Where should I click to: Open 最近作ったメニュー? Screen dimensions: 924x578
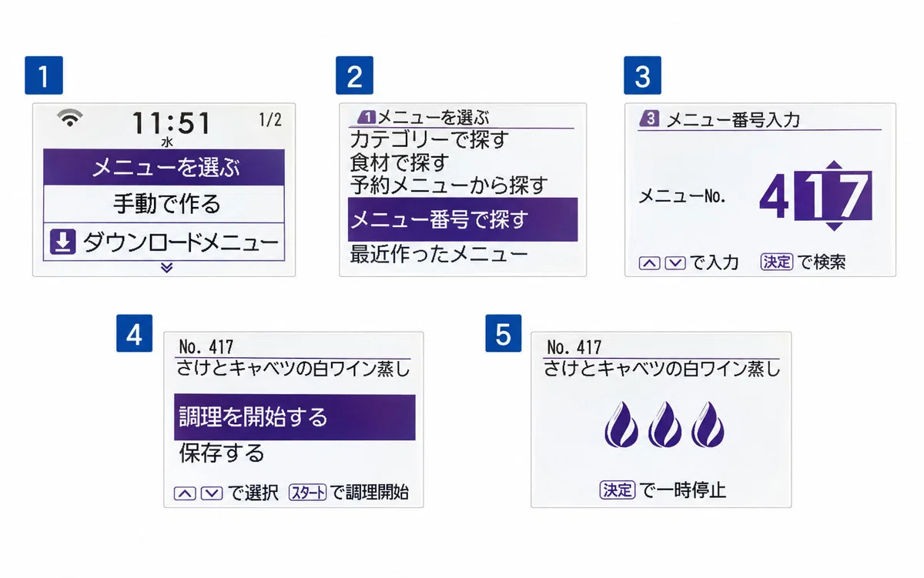[x=439, y=253]
